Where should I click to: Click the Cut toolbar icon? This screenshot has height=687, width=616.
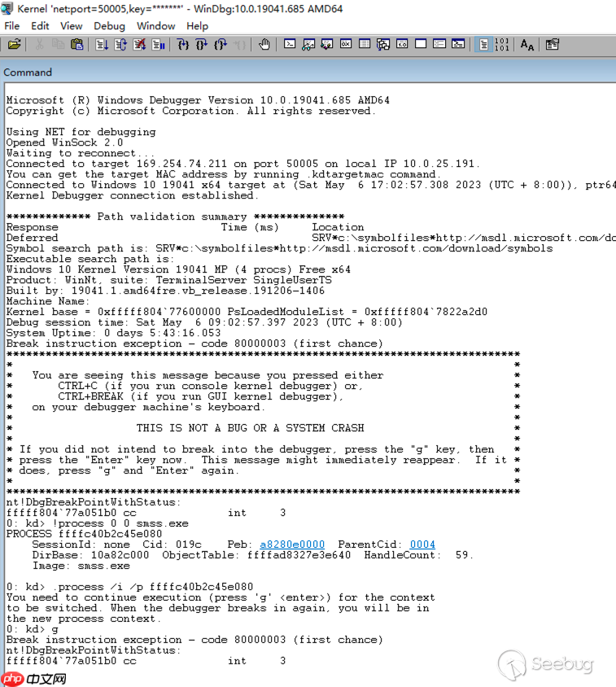coord(39,44)
